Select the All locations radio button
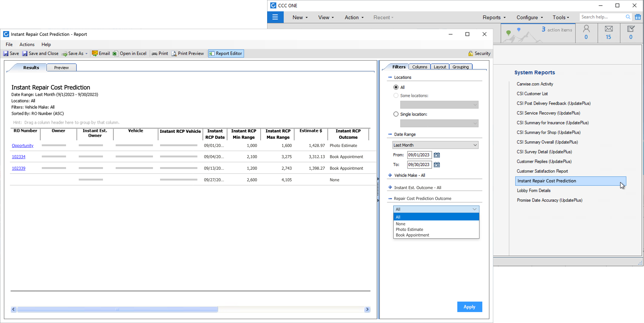The height and width of the screenshot is (323, 644). click(x=396, y=87)
